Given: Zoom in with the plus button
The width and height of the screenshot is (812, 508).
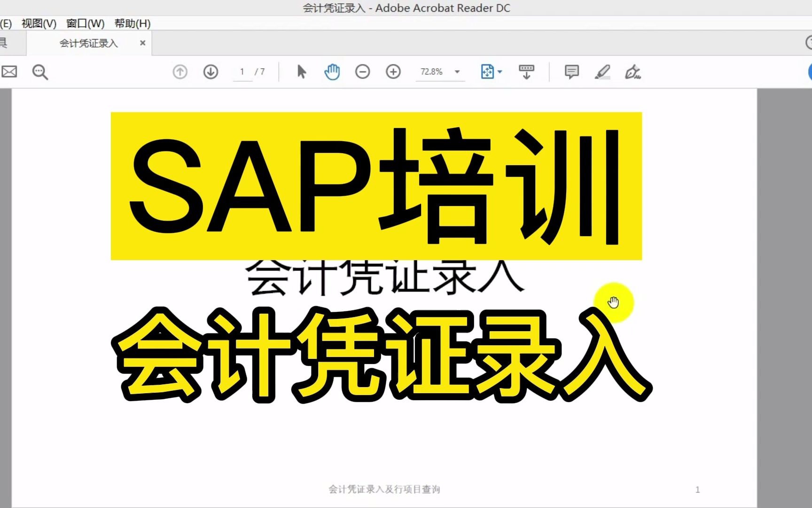Looking at the screenshot, I should (393, 72).
